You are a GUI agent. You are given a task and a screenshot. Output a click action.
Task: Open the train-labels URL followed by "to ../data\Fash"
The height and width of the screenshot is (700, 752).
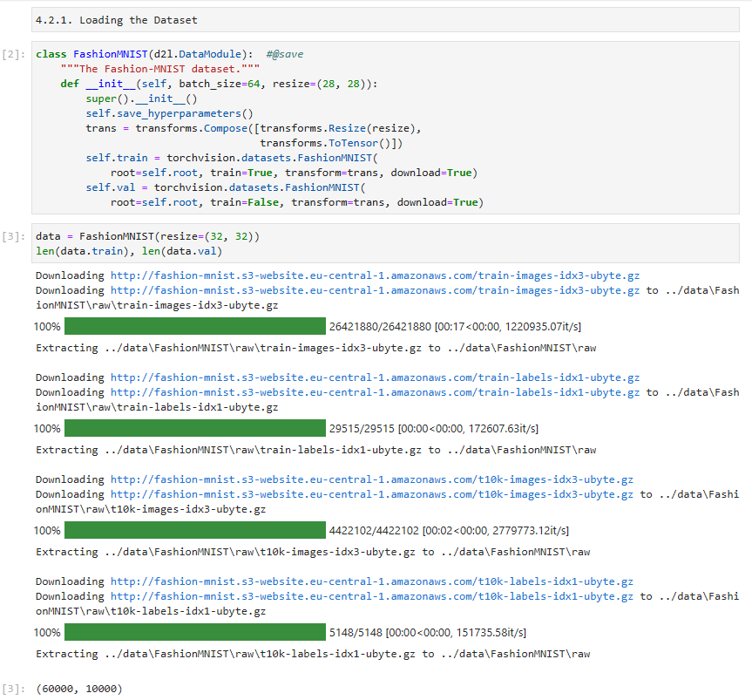point(375,392)
